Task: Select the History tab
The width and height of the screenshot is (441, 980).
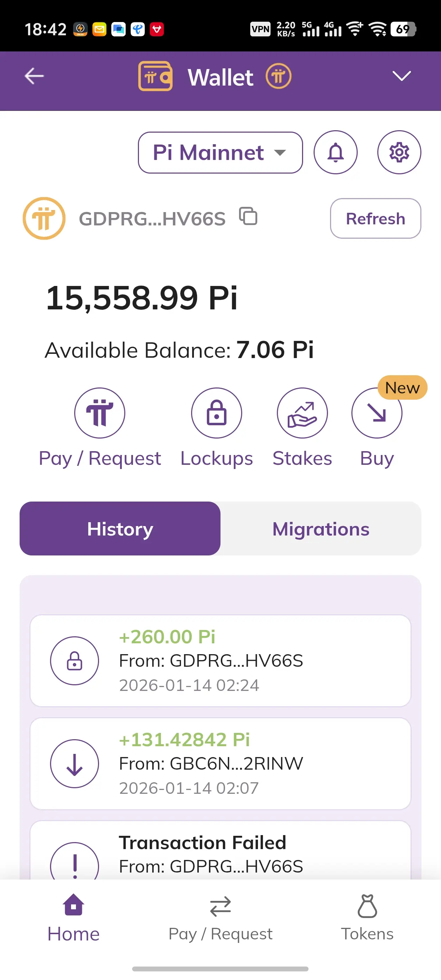Action: (120, 528)
